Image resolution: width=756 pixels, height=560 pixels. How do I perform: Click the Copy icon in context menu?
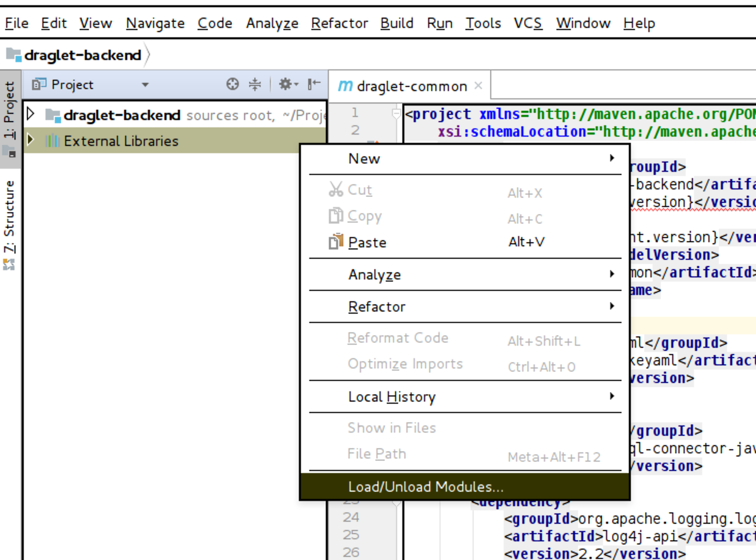click(336, 215)
